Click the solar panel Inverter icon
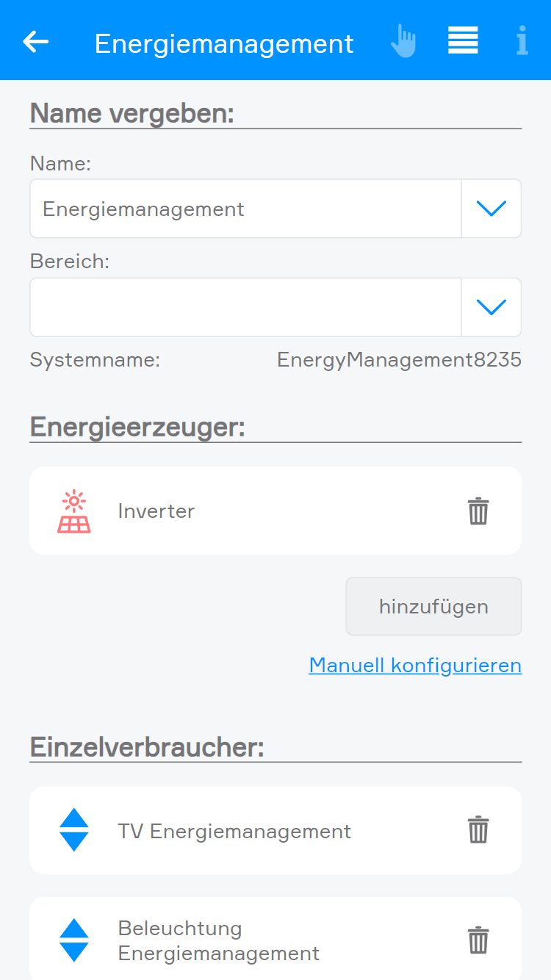The height and width of the screenshot is (980, 551). pyautogui.click(x=74, y=511)
